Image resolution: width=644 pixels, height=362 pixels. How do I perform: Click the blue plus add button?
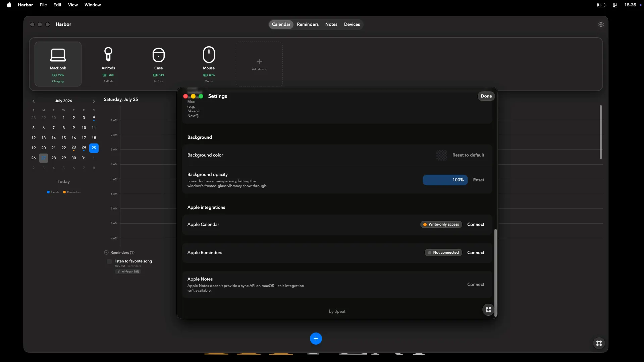point(316,339)
